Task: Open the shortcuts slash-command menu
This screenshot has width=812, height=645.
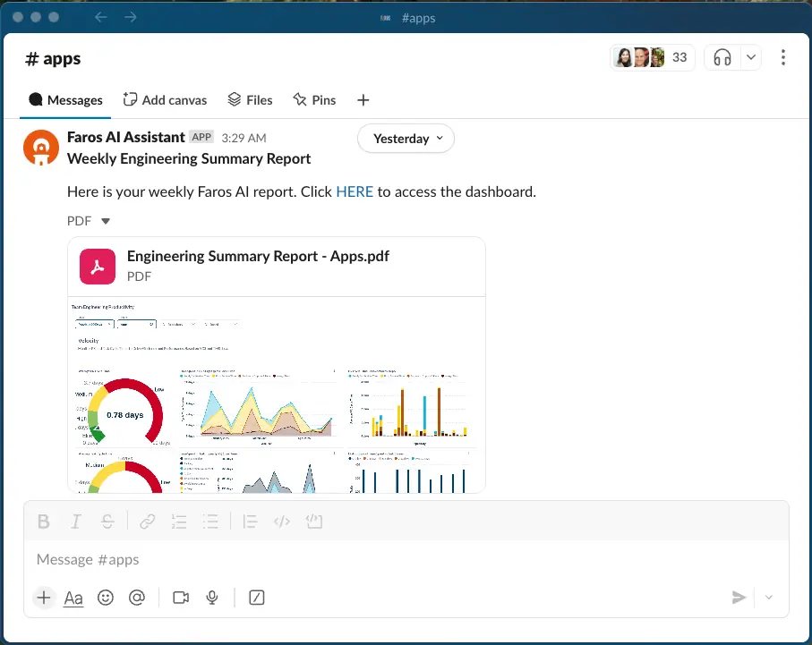Action: (x=256, y=598)
